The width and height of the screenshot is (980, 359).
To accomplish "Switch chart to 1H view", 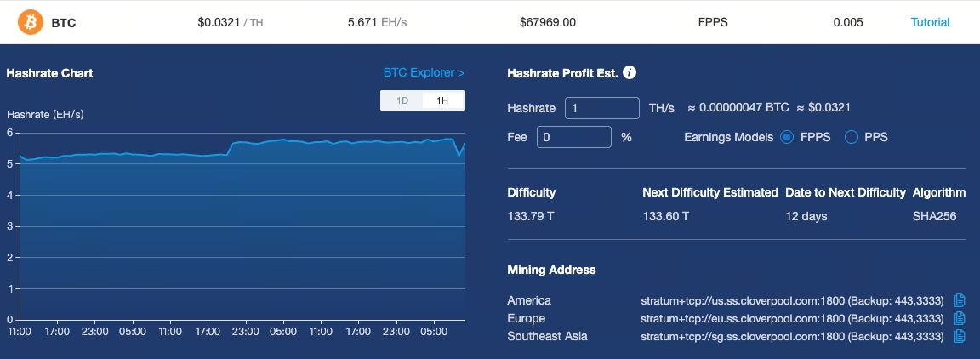I will pos(442,100).
